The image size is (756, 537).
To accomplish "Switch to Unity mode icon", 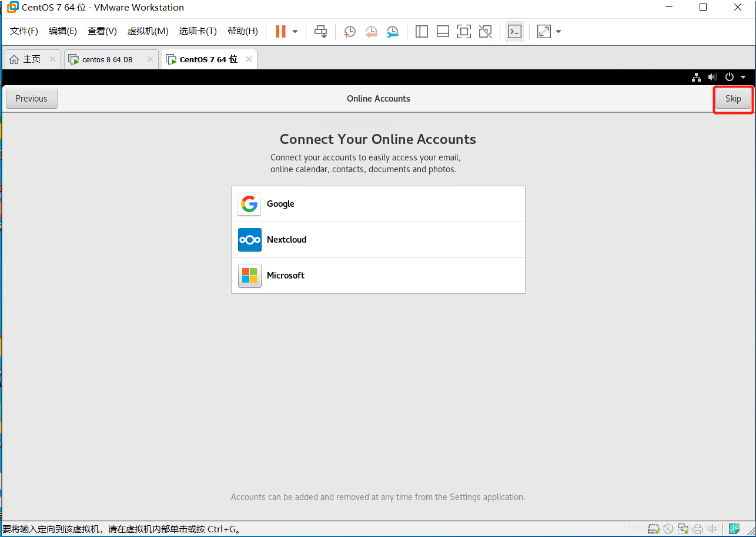I will [x=485, y=31].
